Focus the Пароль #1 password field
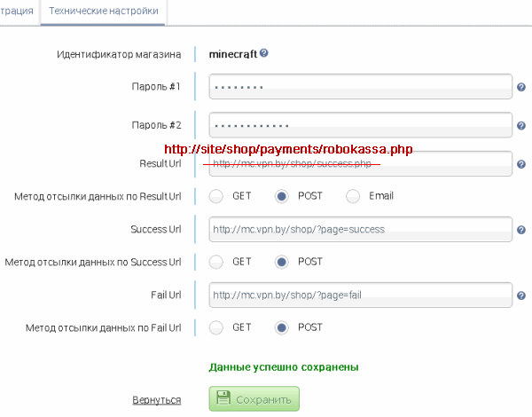The width and height of the screenshot is (532, 417). [x=361, y=87]
